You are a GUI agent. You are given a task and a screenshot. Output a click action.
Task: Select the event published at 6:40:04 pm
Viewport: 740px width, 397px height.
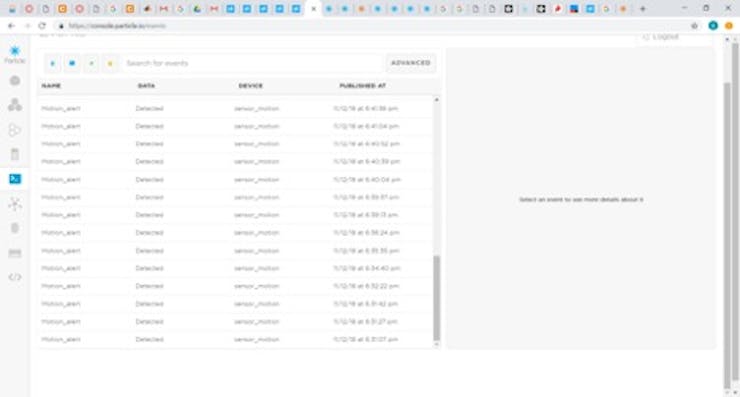235,179
